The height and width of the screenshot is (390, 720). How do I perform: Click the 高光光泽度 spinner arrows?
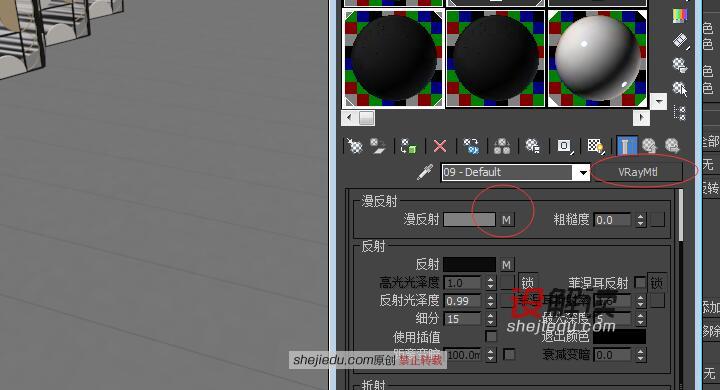pyautogui.click(x=490, y=283)
